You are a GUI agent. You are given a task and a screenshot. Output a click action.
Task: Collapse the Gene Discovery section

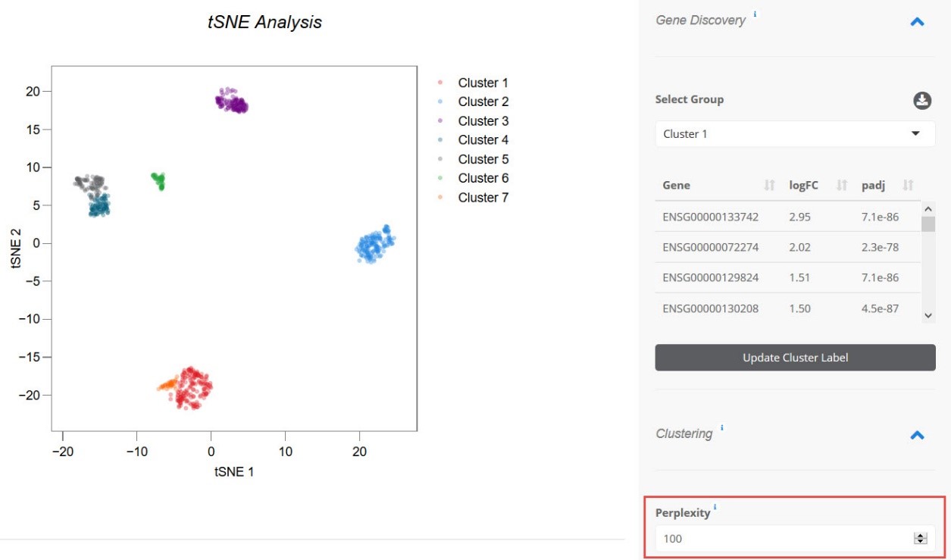click(917, 22)
